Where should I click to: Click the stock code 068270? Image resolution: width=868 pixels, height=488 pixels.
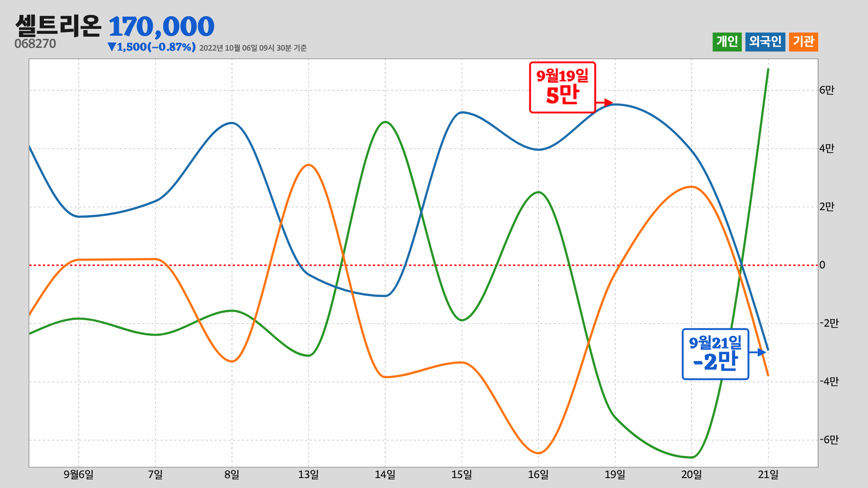[35, 44]
